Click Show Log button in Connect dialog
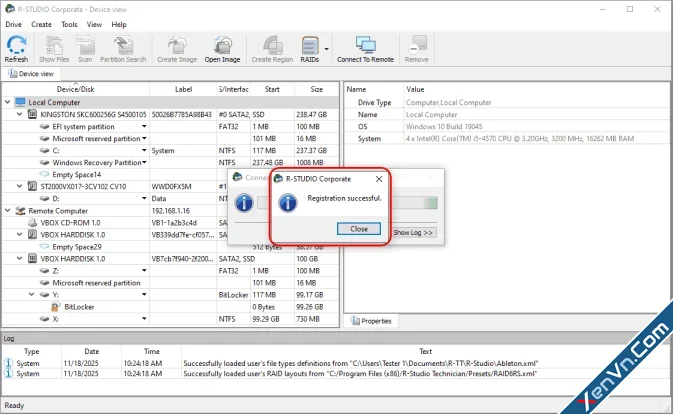673x414 pixels. [413, 233]
